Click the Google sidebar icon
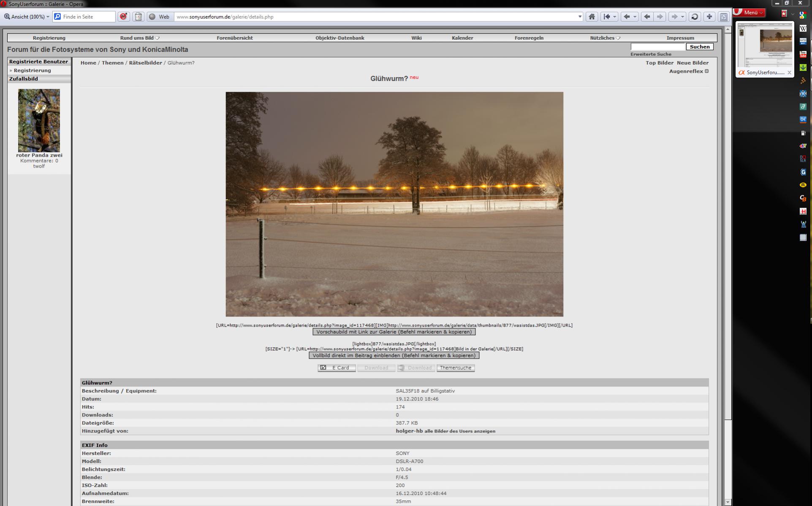 (803, 15)
